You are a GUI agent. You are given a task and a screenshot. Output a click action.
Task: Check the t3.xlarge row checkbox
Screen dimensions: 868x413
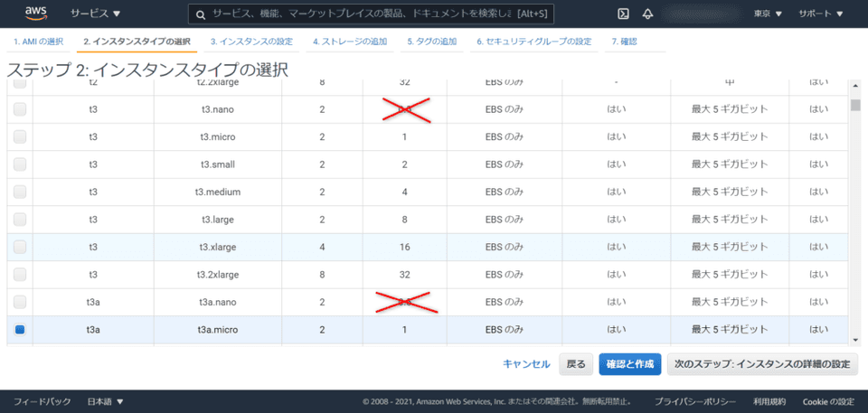coord(20,247)
